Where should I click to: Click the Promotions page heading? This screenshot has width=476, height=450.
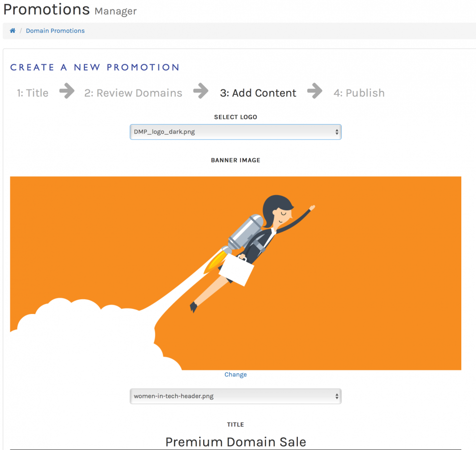click(47, 9)
